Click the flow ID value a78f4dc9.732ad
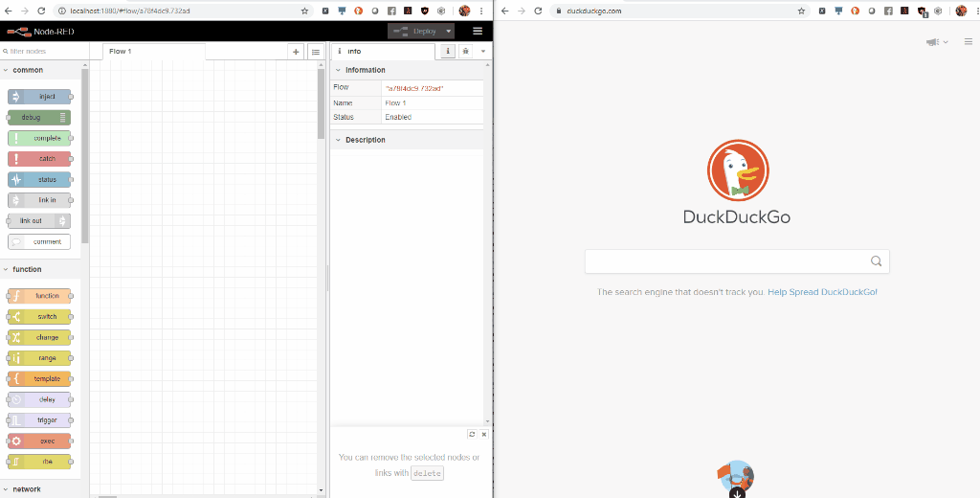Screen dimensions: 980x498 click(414, 89)
